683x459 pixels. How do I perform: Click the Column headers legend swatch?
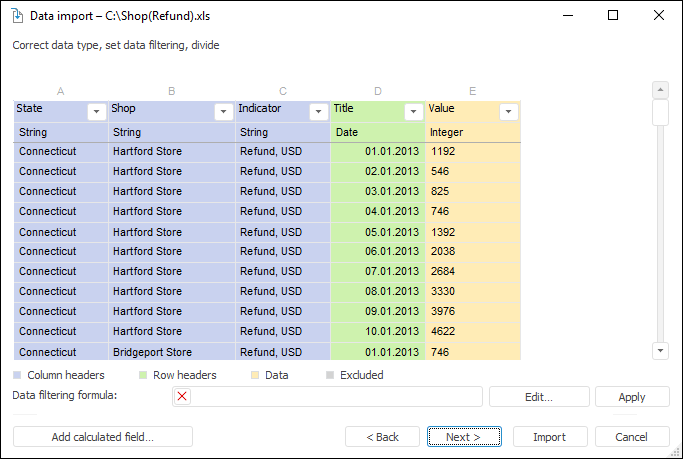[18, 376]
